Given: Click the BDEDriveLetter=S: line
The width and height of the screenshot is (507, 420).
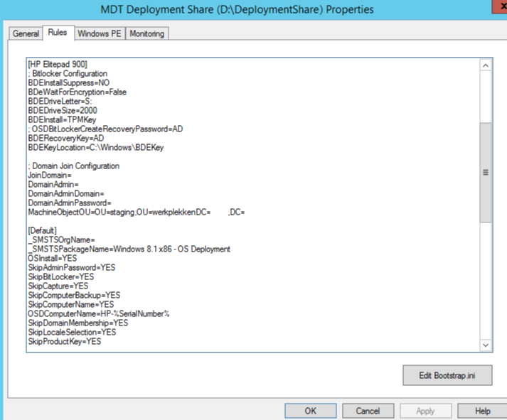Looking at the screenshot, I should coord(60,101).
